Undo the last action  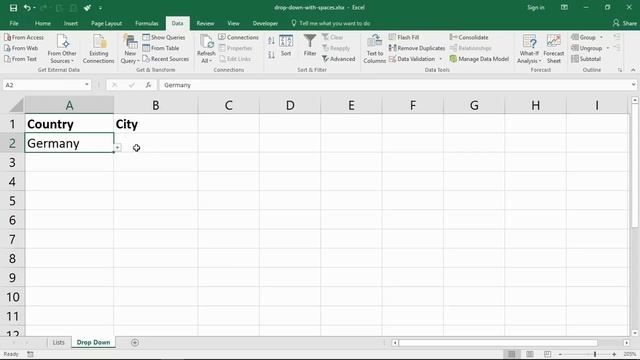[x=27, y=8]
